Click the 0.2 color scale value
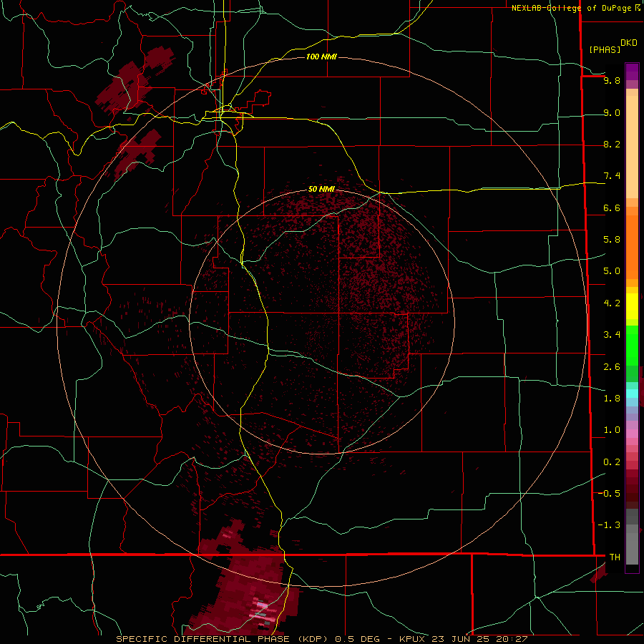644x644 pixels. [x=612, y=462]
